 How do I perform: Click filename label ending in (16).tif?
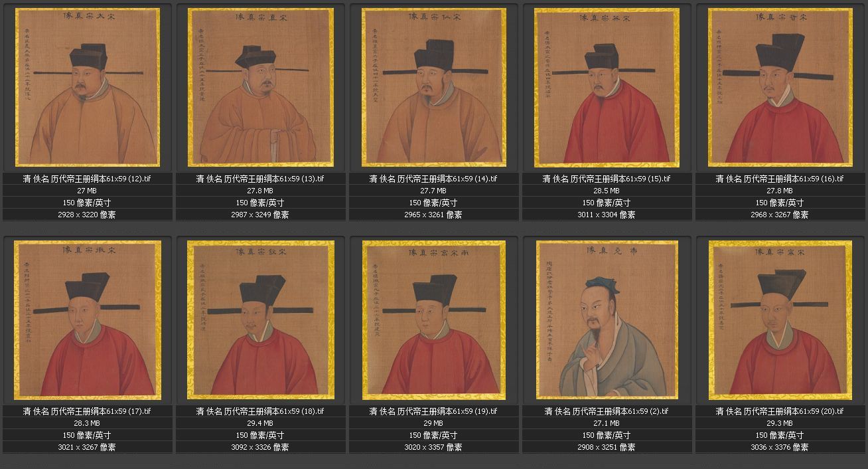(780, 179)
